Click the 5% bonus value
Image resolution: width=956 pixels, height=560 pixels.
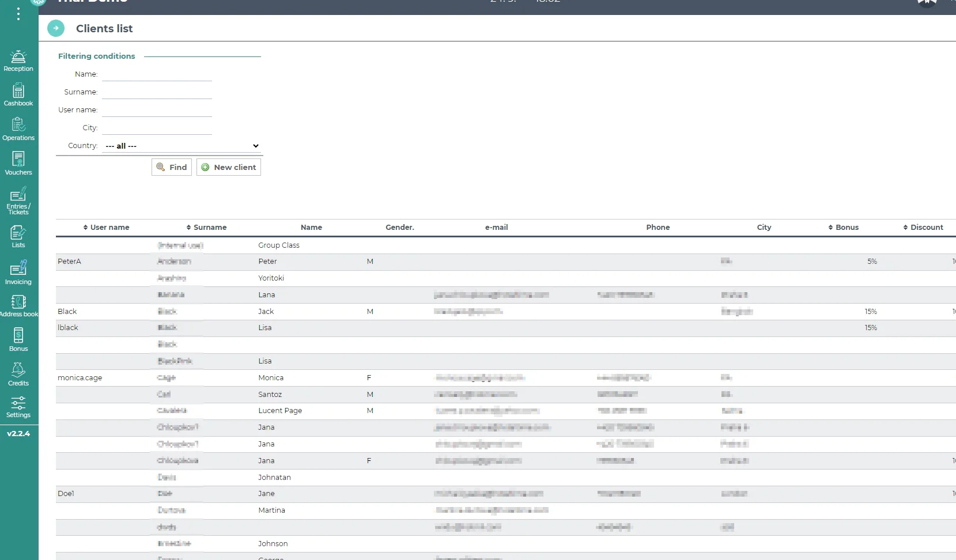[872, 262]
